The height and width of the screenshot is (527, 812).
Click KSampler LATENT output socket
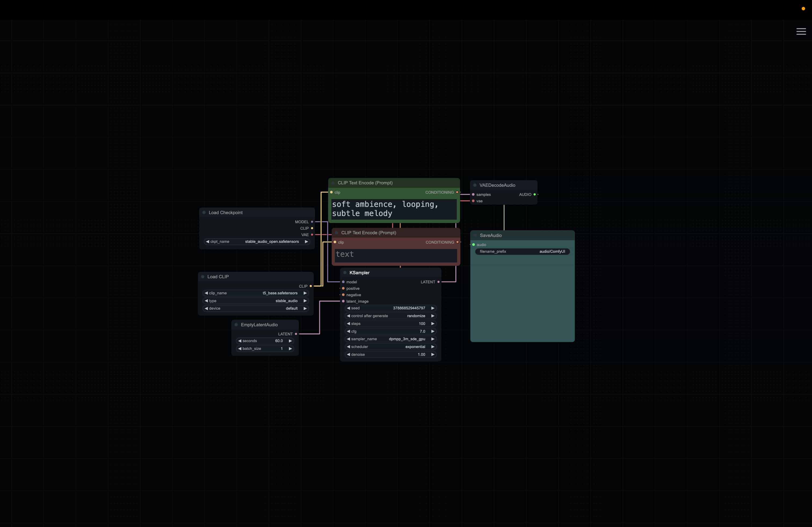(438, 282)
